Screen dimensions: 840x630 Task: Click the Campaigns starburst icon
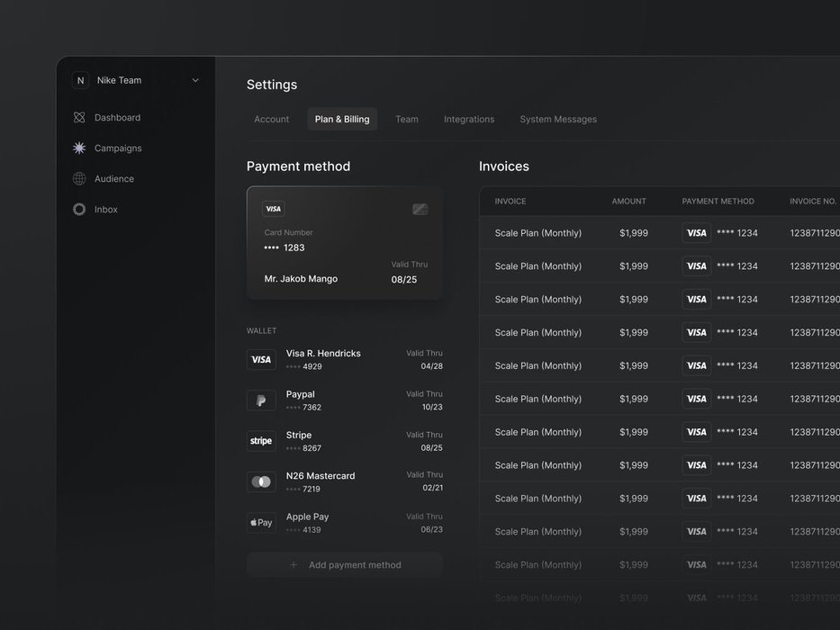coord(79,148)
